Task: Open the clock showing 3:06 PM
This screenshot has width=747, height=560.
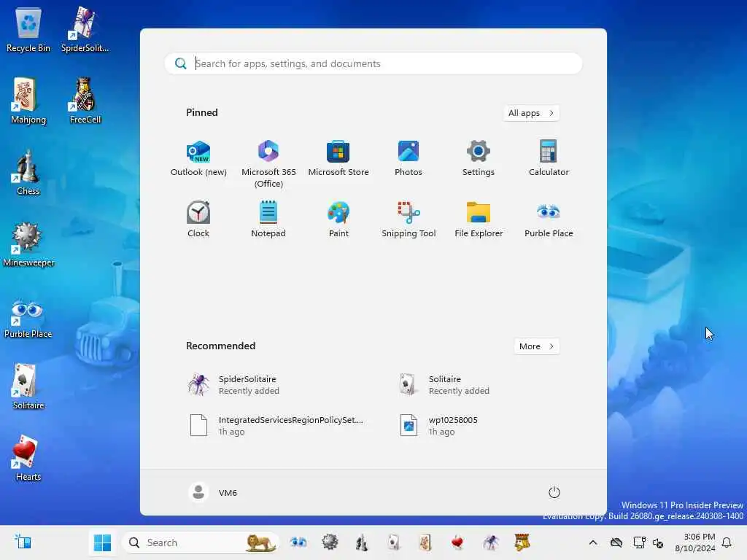Action: (694, 542)
